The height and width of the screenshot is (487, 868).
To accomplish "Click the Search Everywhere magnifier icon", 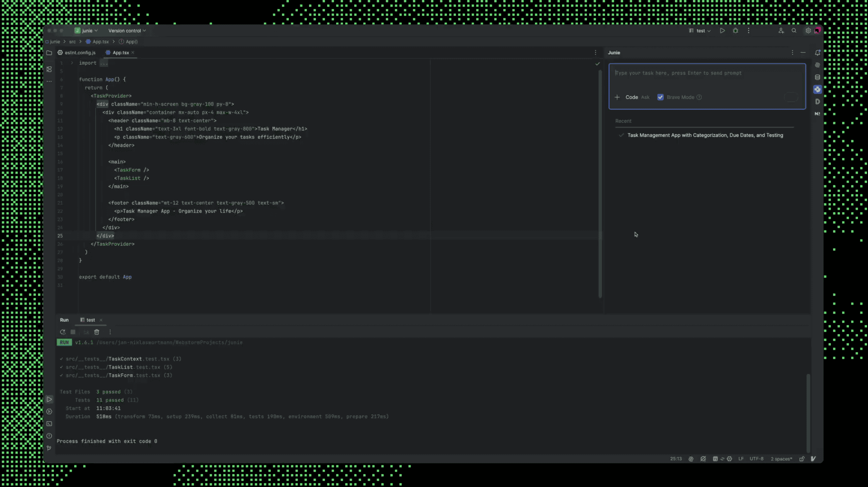I will tap(794, 31).
